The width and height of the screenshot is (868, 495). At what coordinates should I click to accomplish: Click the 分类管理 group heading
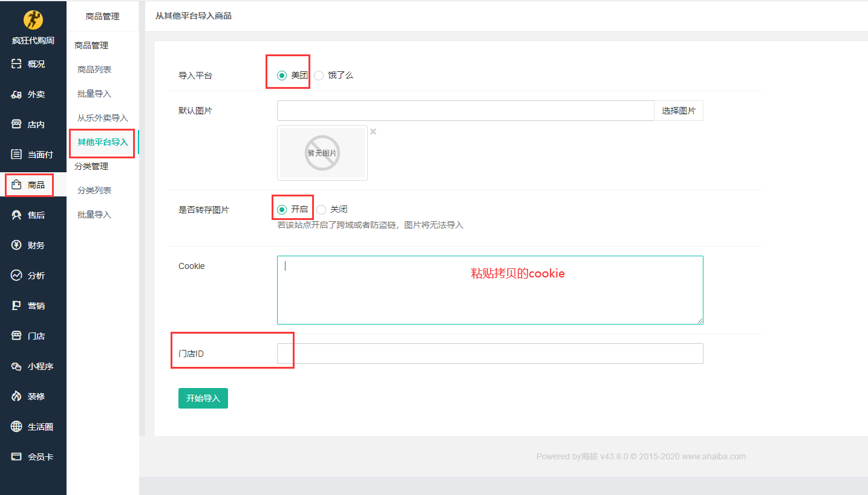[91, 166]
